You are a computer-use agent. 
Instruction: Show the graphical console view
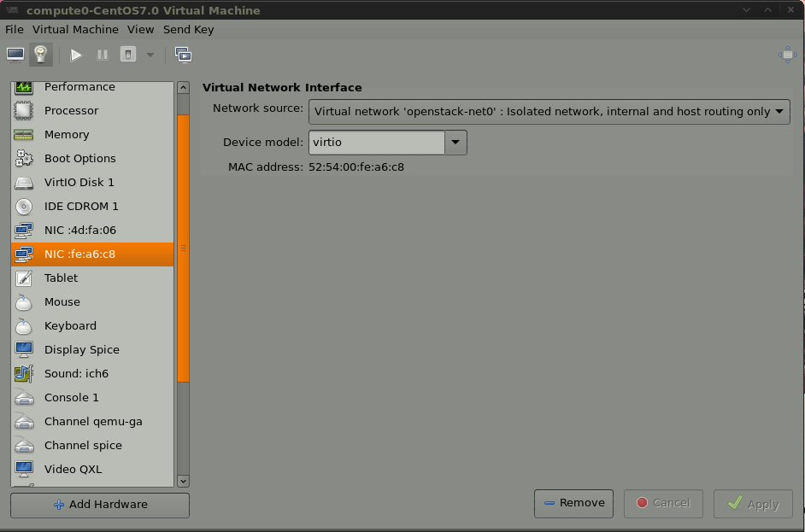pos(15,55)
